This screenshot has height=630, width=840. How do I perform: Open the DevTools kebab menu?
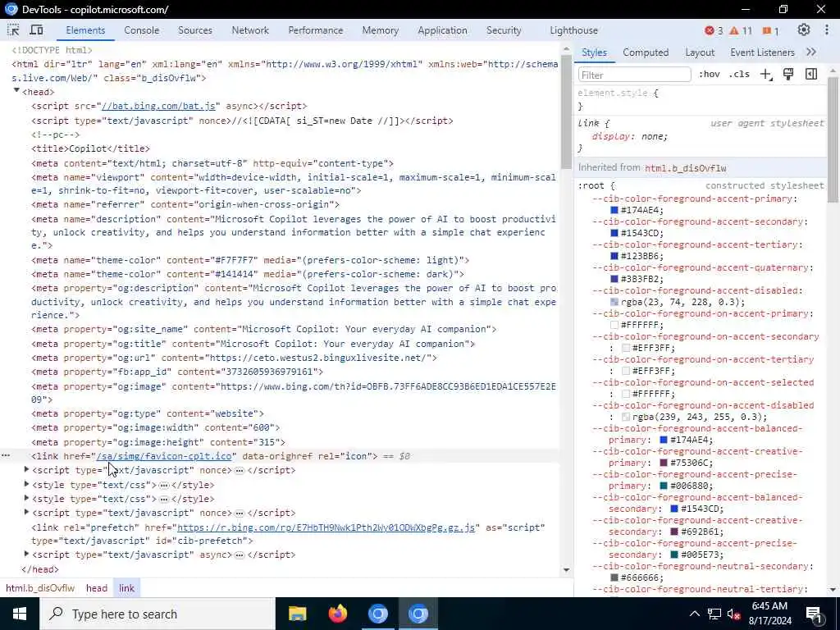pyautogui.click(x=827, y=30)
